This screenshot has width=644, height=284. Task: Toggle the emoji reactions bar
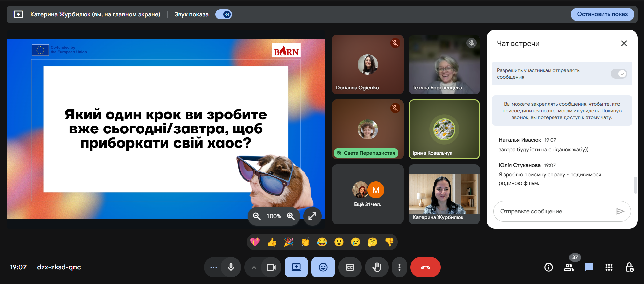click(323, 267)
